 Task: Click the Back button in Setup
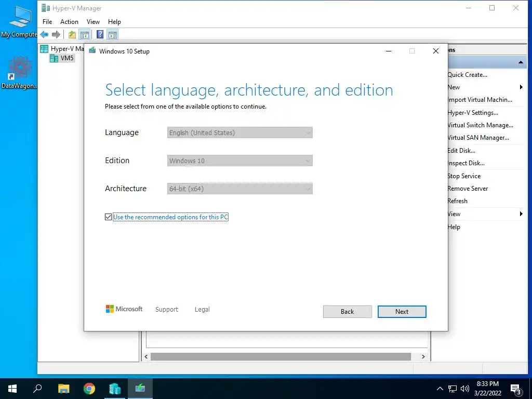click(347, 312)
